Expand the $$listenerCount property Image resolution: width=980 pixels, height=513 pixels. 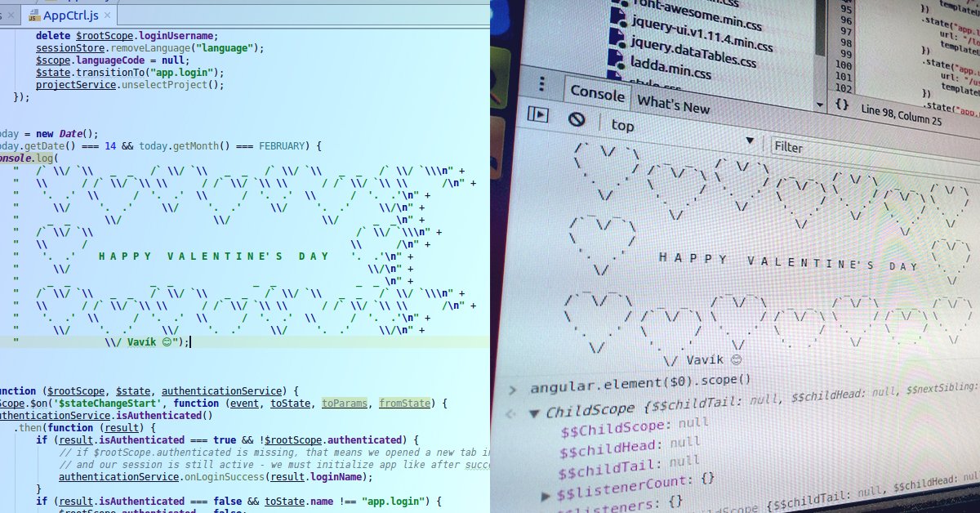tap(546, 495)
